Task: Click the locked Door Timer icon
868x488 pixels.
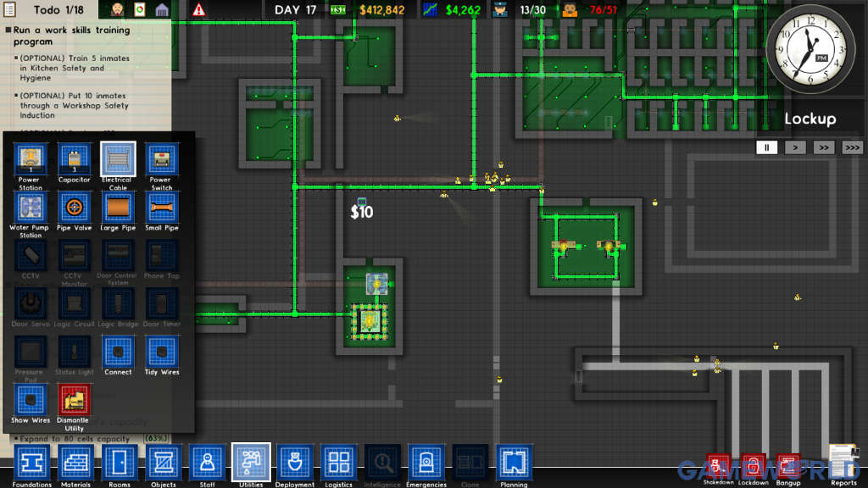Action: (x=162, y=304)
